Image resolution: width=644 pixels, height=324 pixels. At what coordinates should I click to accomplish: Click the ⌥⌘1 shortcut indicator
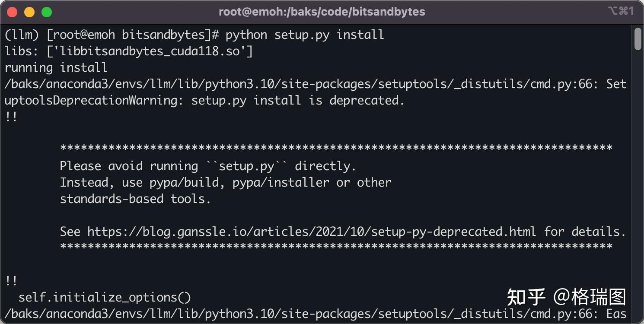[621, 11]
